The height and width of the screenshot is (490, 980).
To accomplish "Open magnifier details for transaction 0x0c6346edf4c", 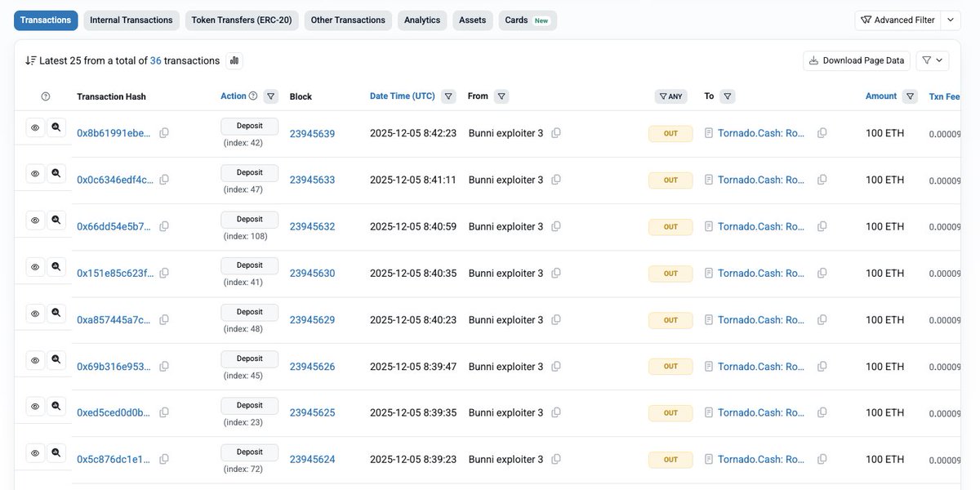I will (56, 174).
